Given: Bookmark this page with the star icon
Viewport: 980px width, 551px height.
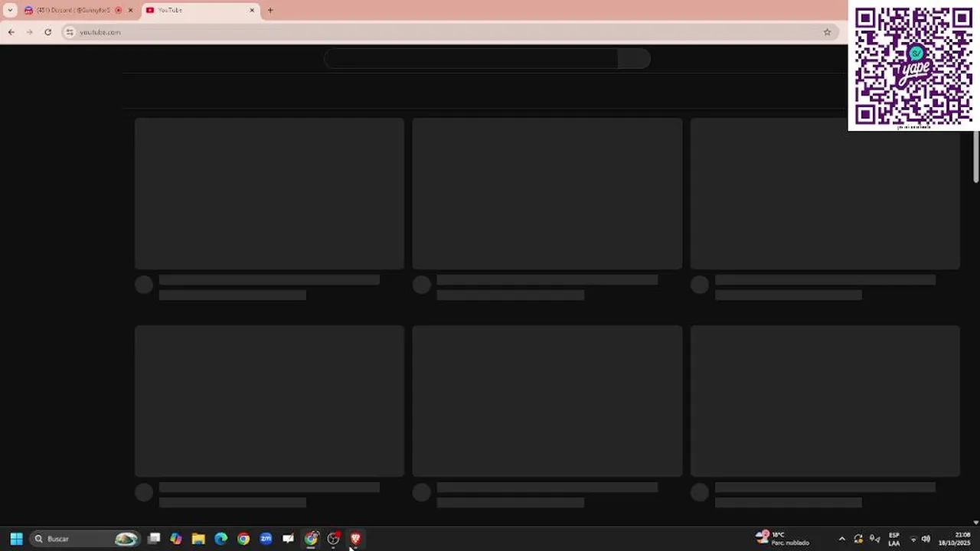Looking at the screenshot, I should (827, 32).
